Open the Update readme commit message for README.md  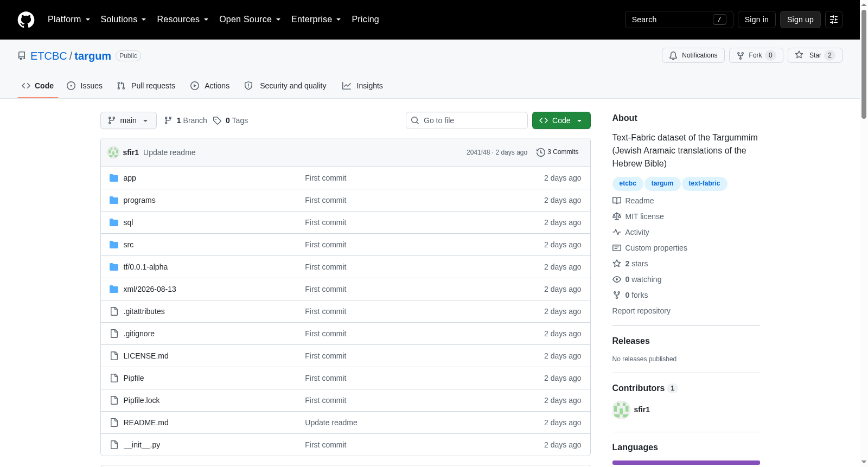tap(331, 423)
